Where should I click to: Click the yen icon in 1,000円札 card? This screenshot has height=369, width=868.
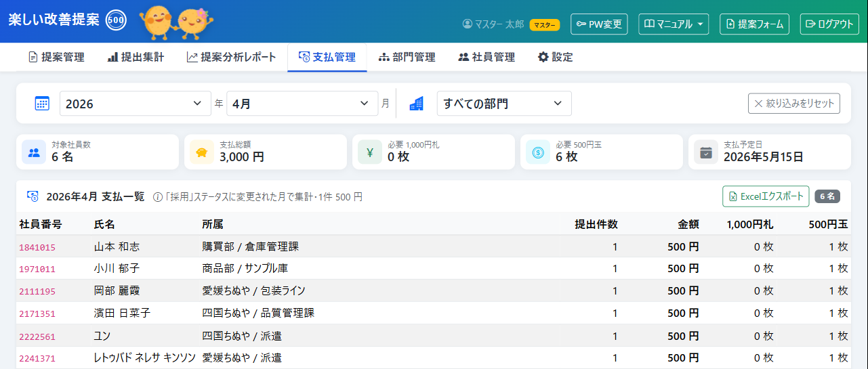click(x=370, y=152)
